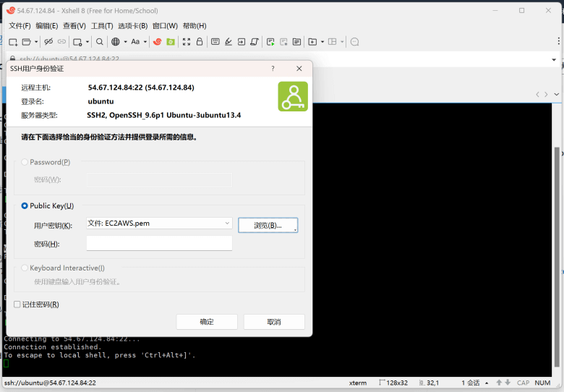Expand the folder-plus icon dropdown arrow
Image resolution: width=564 pixels, height=392 pixels.
coord(322,42)
